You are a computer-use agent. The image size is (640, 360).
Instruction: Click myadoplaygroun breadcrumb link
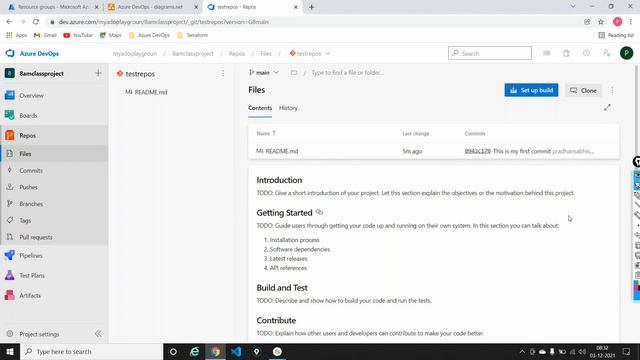tap(135, 53)
